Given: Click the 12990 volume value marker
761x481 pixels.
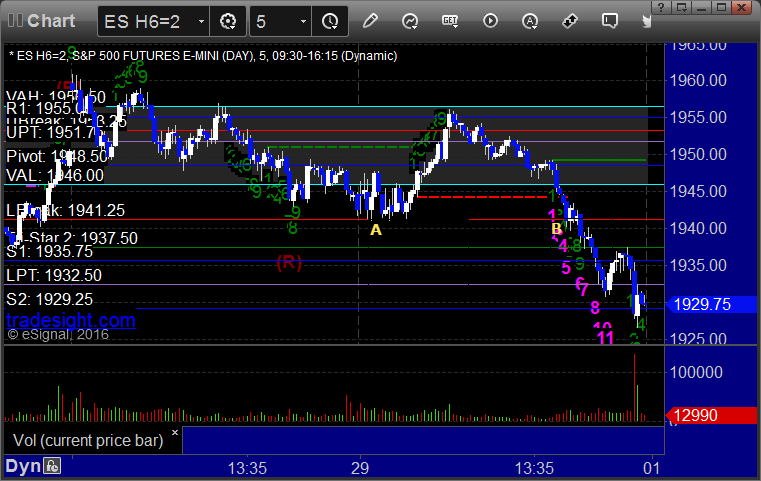Looking at the screenshot, I should point(711,415).
